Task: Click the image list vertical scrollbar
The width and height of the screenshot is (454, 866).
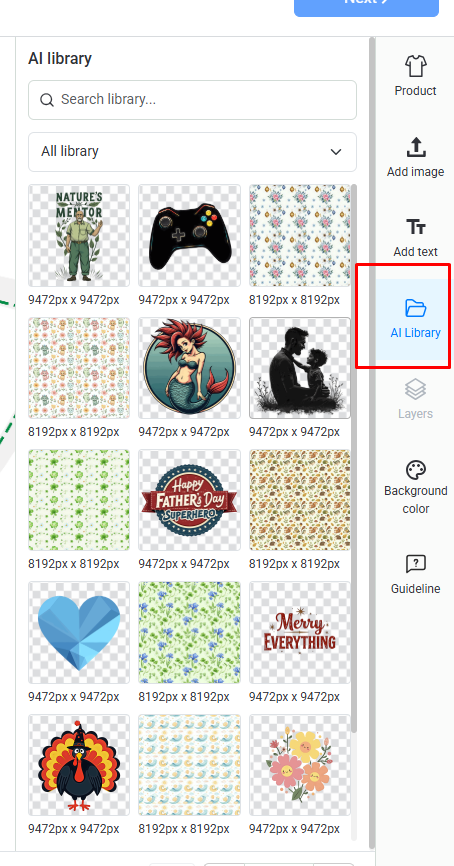Action: coord(354,458)
